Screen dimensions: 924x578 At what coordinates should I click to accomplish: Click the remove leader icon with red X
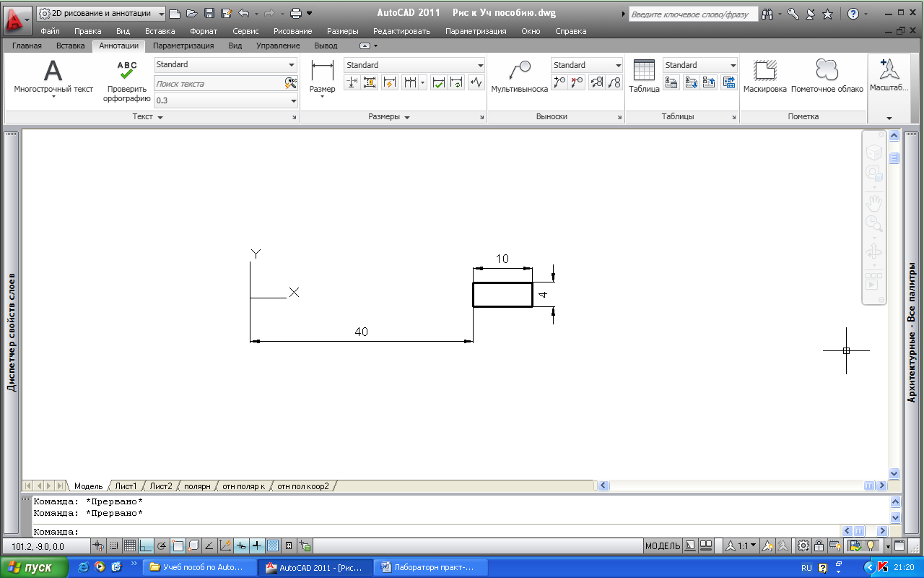(576, 82)
